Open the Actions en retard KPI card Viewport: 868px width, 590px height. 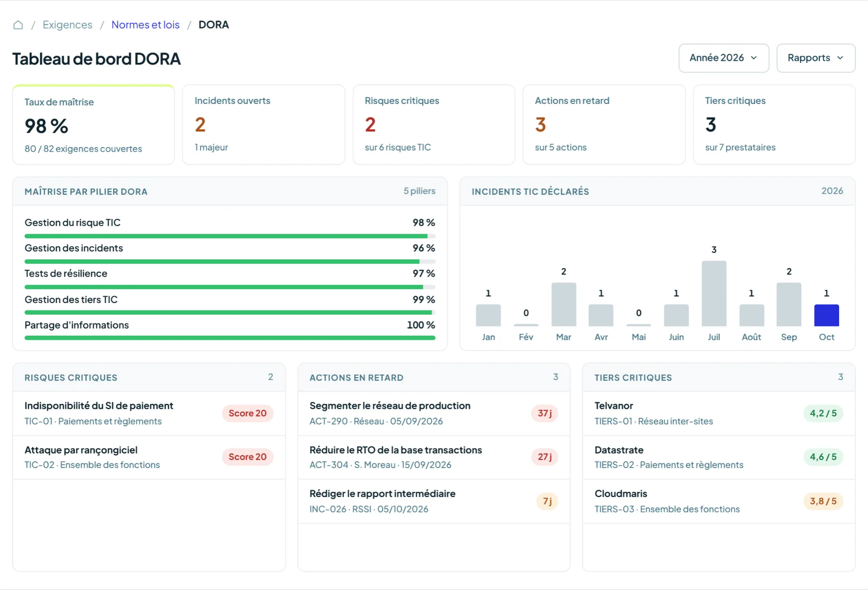click(604, 125)
